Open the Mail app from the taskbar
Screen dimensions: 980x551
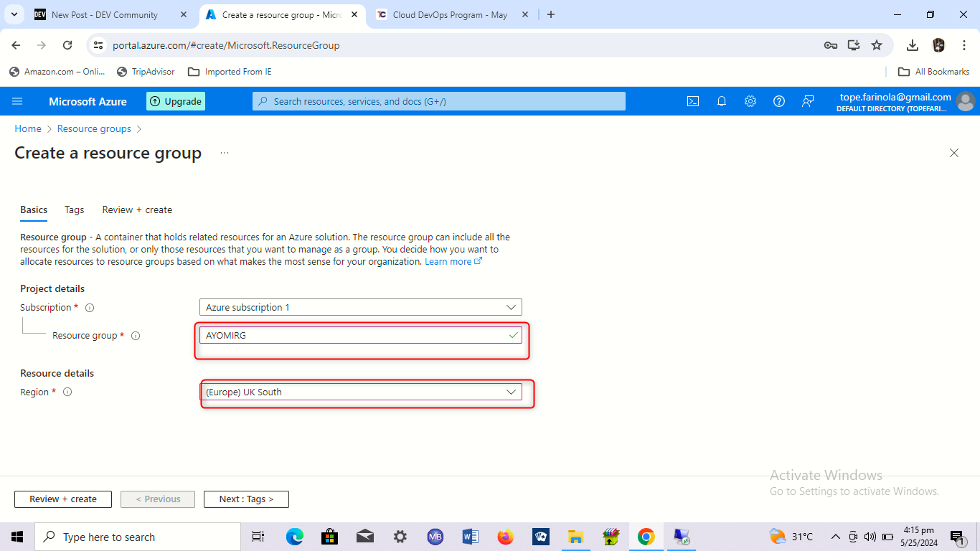click(x=365, y=537)
